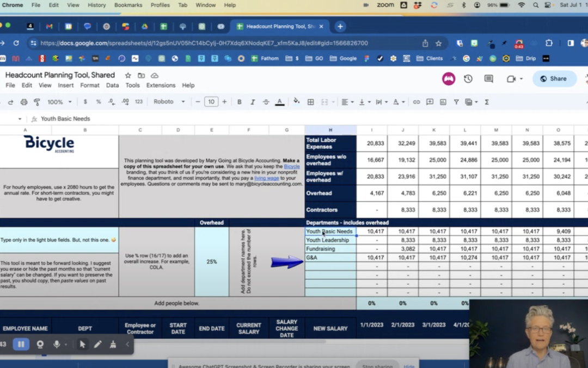Open the zoom level dropdown showing 100%

(59, 102)
